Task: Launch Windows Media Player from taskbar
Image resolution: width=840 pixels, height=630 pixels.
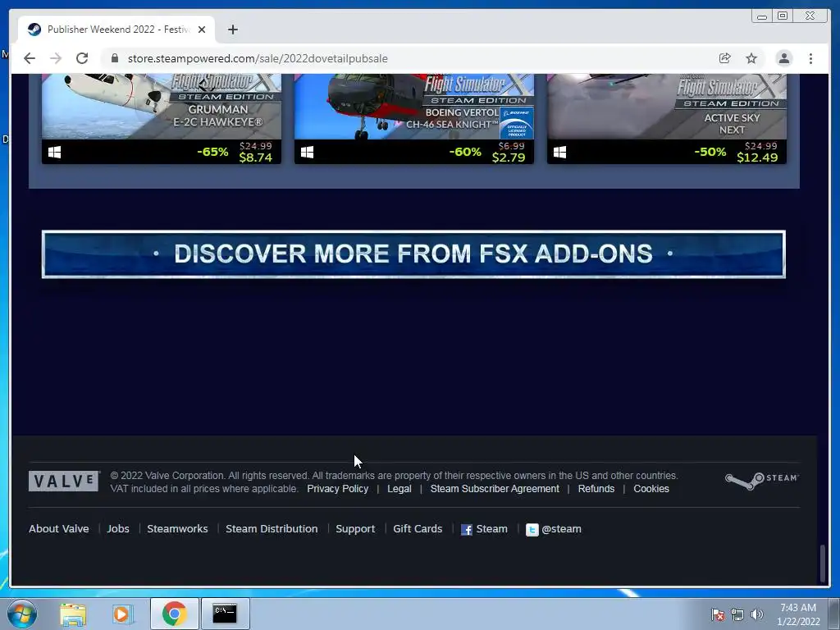Action: [x=122, y=614]
